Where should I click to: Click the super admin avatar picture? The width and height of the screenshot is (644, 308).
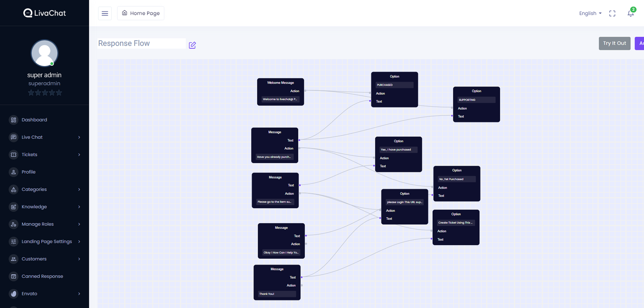[x=44, y=53]
